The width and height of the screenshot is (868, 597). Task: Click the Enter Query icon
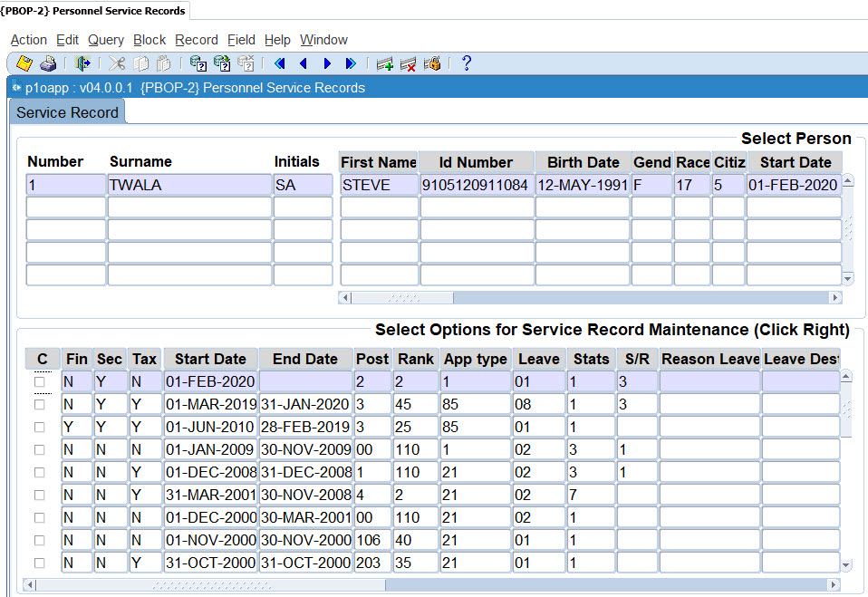click(198, 63)
